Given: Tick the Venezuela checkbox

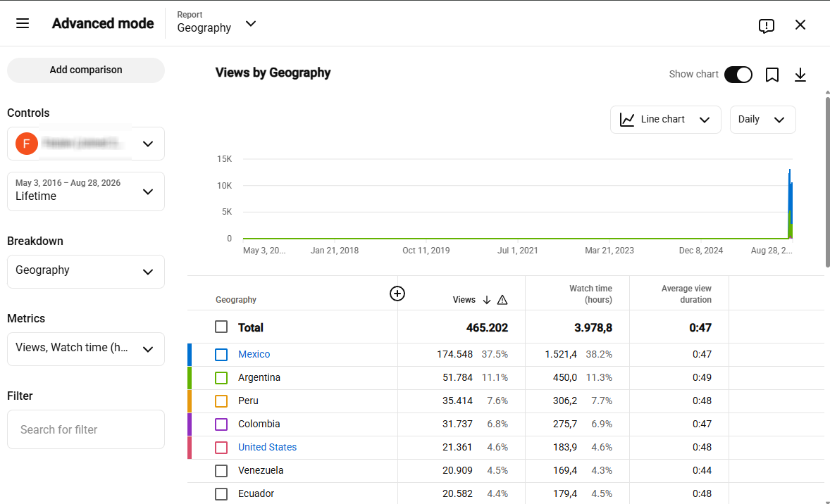Looking at the screenshot, I should [x=221, y=470].
